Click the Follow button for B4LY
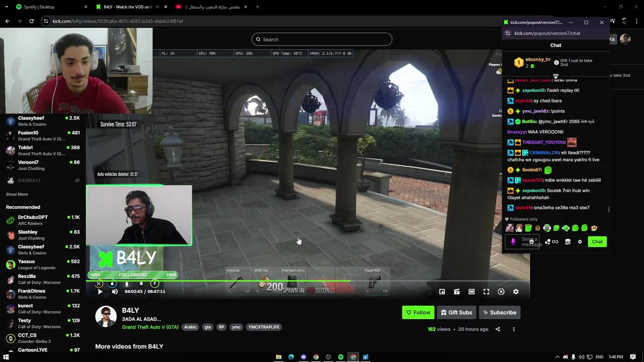The height and width of the screenshot is (362, 644). tap(418, 312)
